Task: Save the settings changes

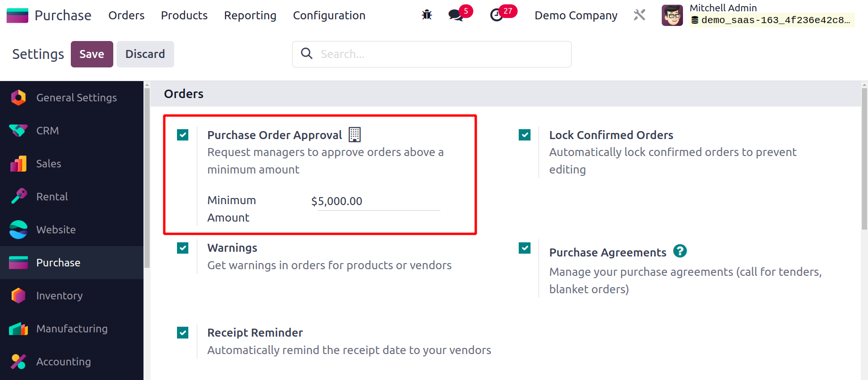Action: [92, 54]
